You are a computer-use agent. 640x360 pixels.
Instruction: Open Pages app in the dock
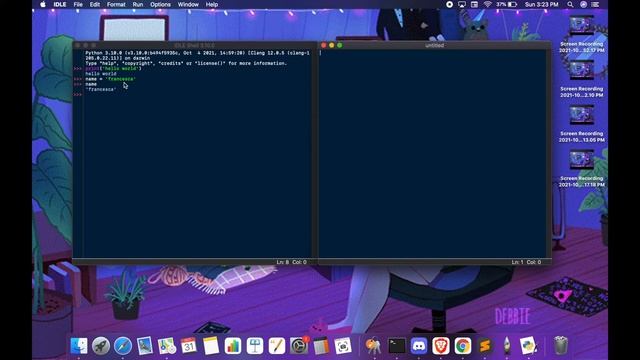point(277,346)
